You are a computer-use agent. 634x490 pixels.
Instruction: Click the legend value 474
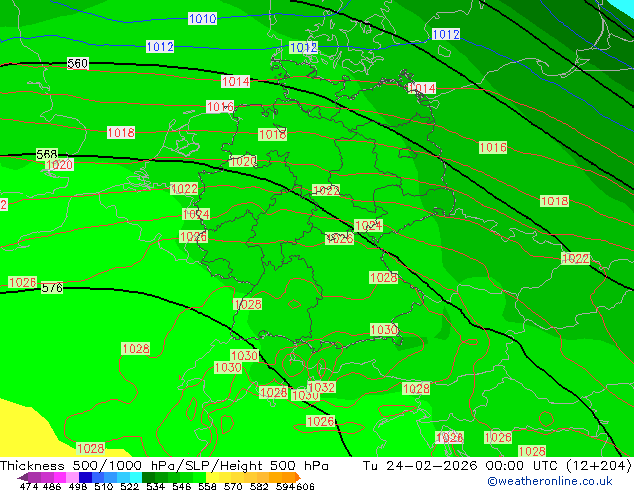point(29,486)
